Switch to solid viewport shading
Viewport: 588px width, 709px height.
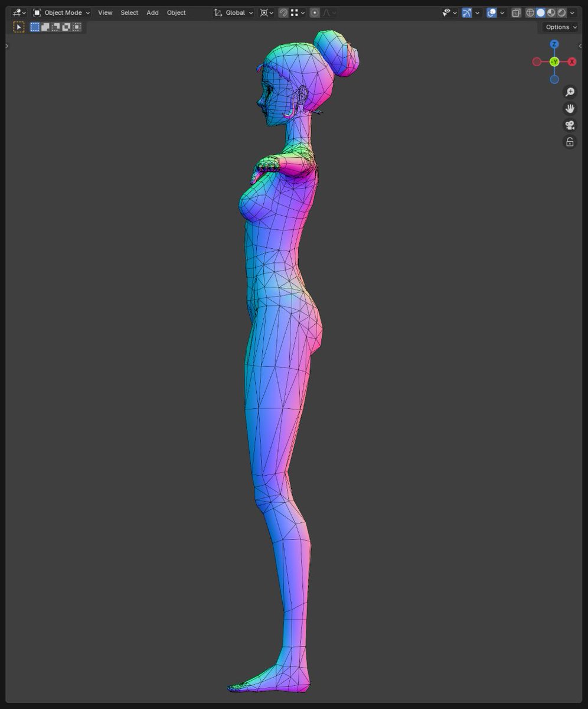coord(541,12)
